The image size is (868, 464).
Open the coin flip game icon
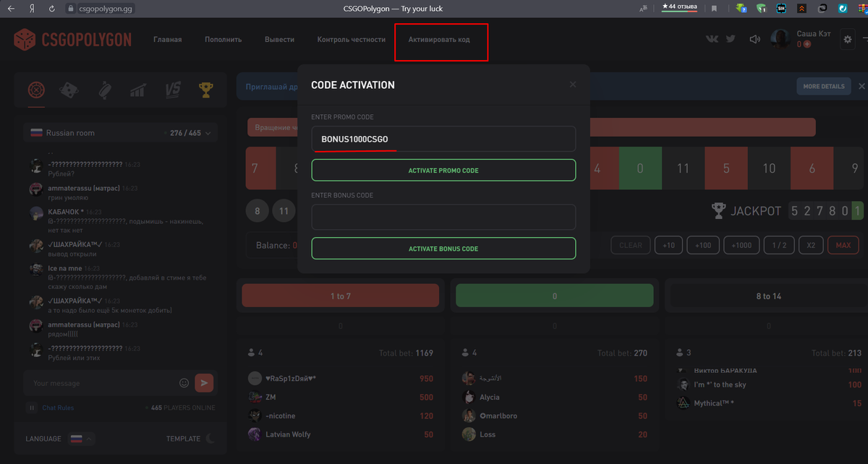(x=104, y=90)
